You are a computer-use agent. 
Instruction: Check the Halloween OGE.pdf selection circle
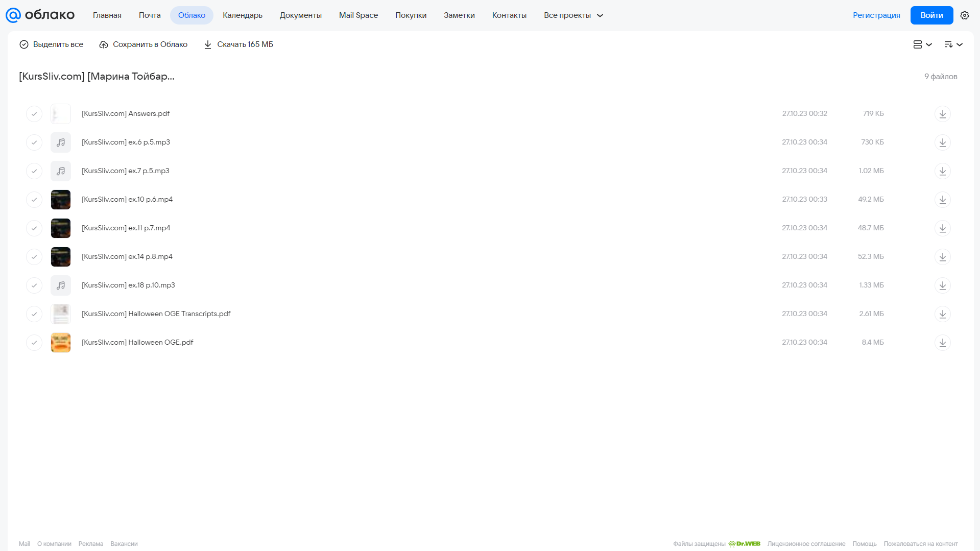34,343
